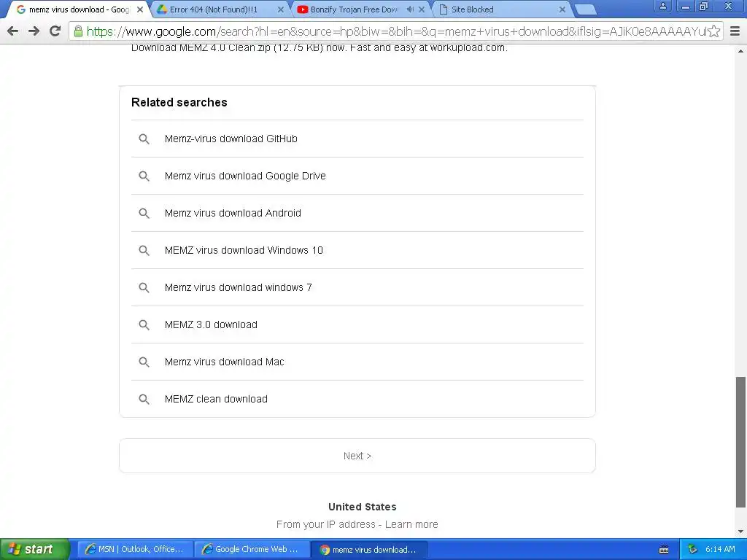Open MEMZ 3.0 download related search

click(357, 324)
